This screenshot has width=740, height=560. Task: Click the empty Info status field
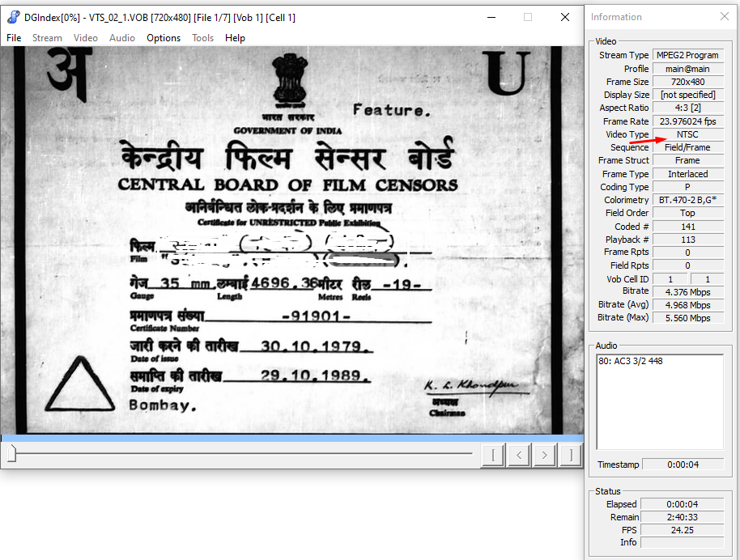[682, 543]
